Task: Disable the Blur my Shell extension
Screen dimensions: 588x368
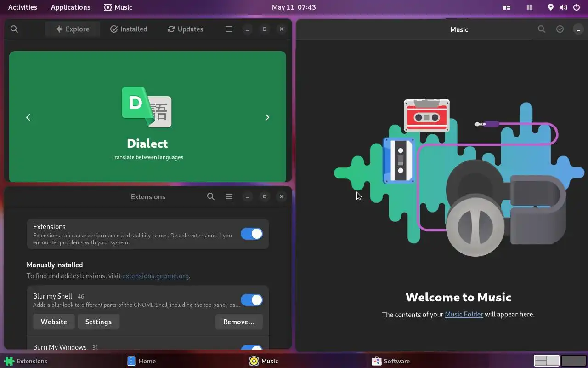Action: tap(252, 300)
